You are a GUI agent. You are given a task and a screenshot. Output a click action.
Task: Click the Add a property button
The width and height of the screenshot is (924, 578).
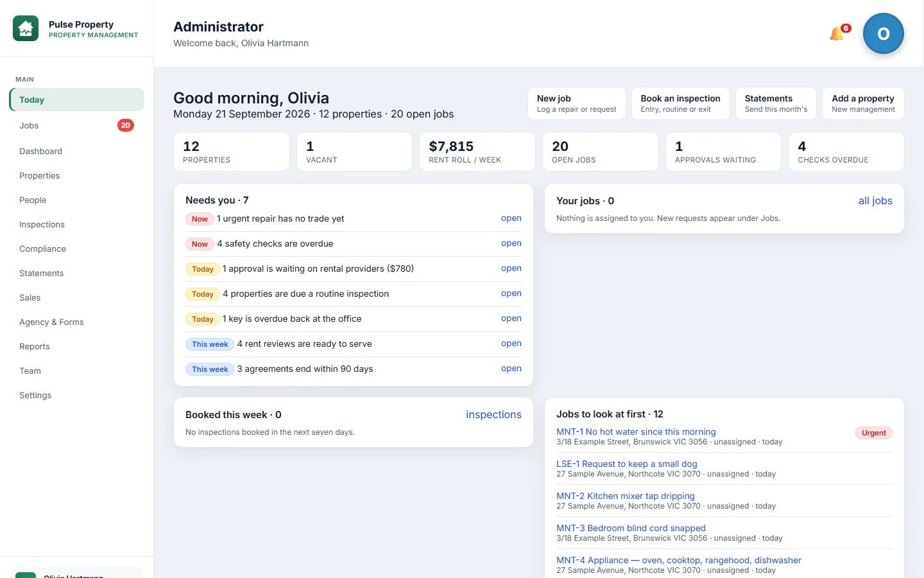[x=864, y=103]
